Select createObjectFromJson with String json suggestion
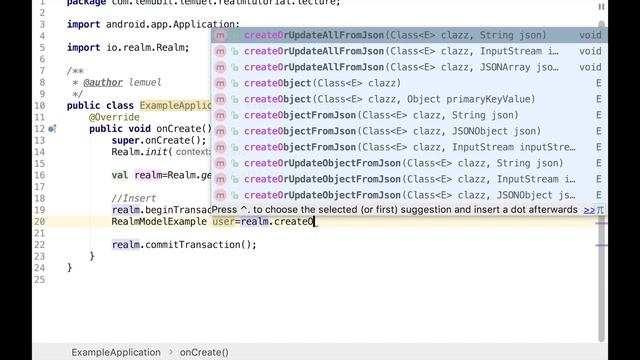The image size is (640, 360). click(x=409, y=115)
